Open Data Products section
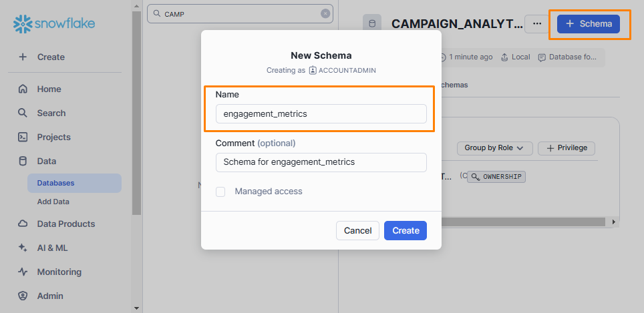The image size is (644, 313). 65,224
